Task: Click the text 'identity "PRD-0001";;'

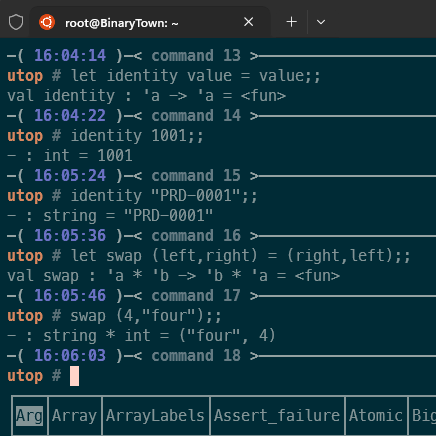Action: [x=164, y=196]
